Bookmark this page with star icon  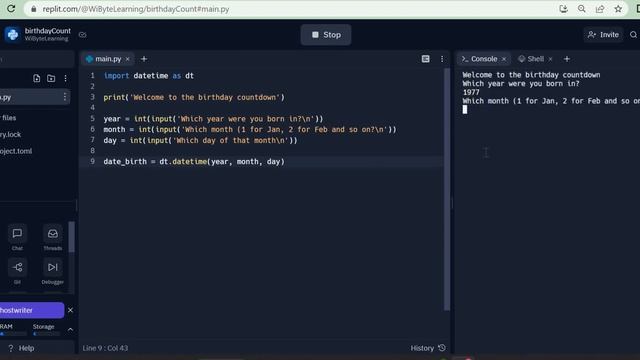[618, 9]
